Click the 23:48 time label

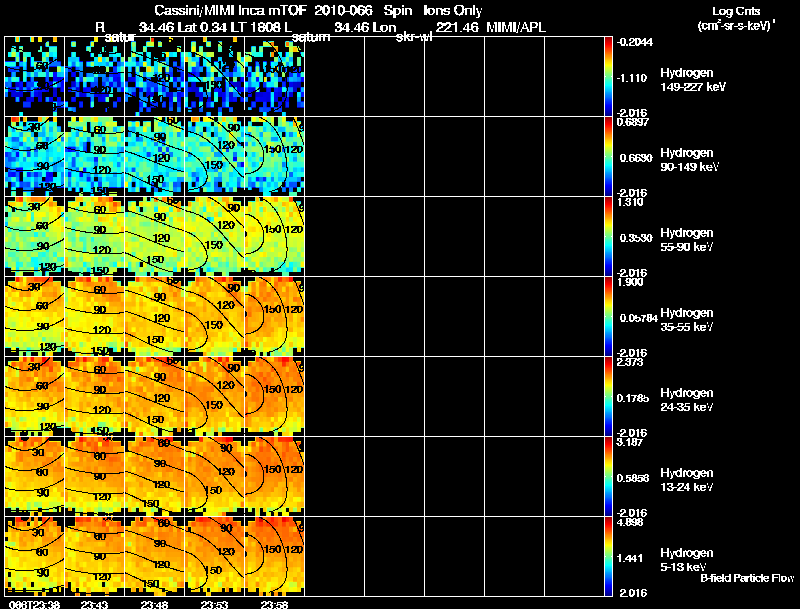[x=154, y=604]
